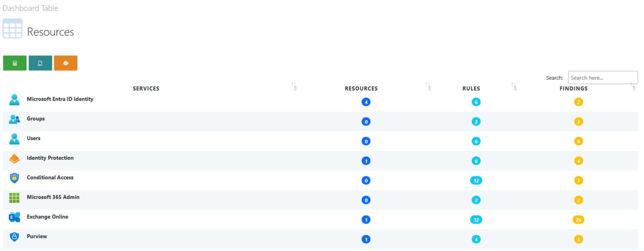Select 'Exchange Online' service name
The image size is (644, 251).
coord(47,217)
